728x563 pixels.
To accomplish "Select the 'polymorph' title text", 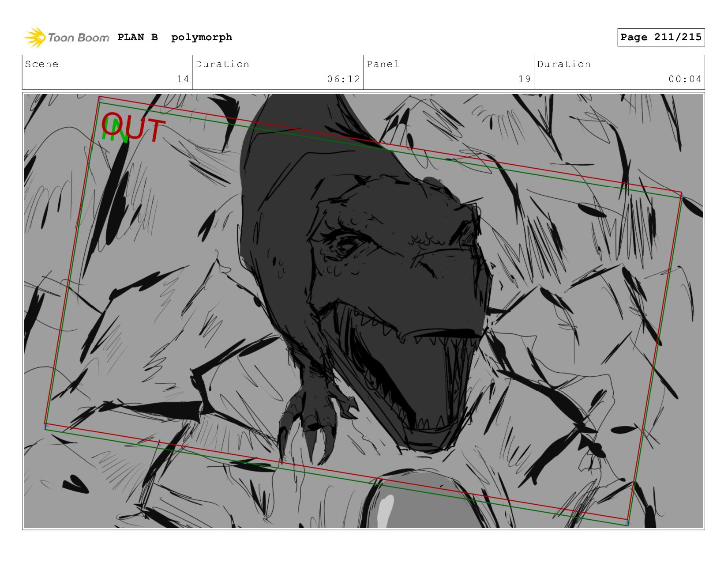I will [202, 38].
